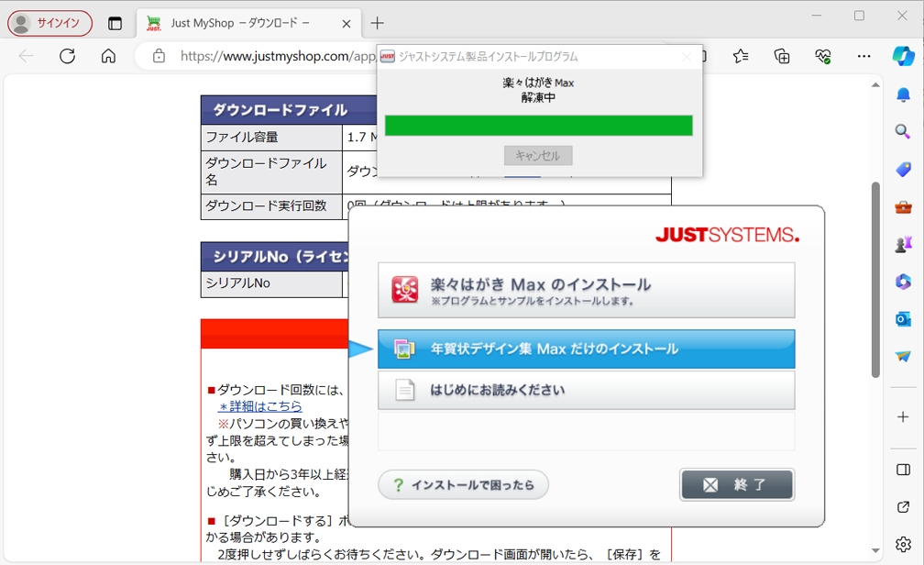Click the ダウンロード実行回数 table cell

click(271, 206)
